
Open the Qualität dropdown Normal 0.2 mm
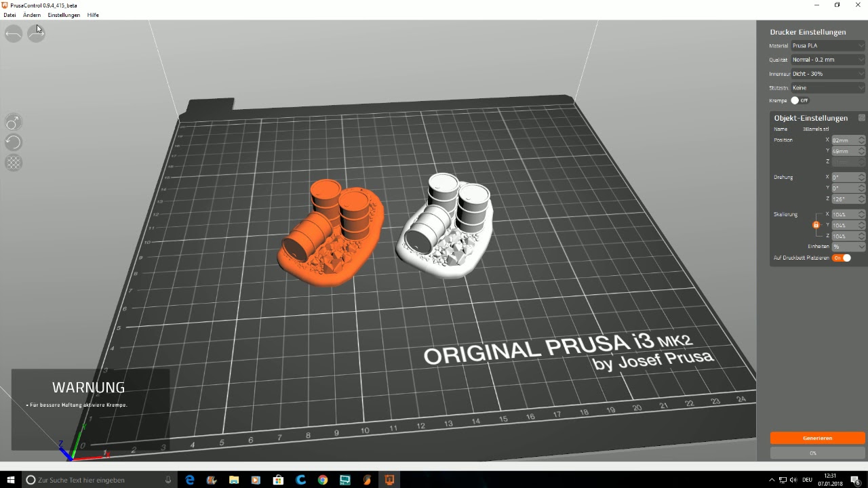[828, 60]
